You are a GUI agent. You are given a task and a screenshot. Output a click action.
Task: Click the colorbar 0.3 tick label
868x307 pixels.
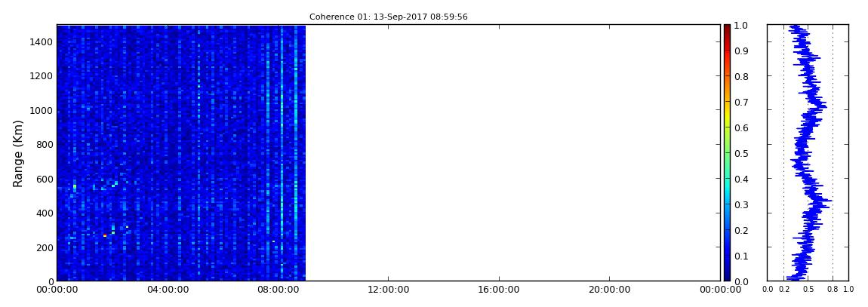tap(740, 204)
